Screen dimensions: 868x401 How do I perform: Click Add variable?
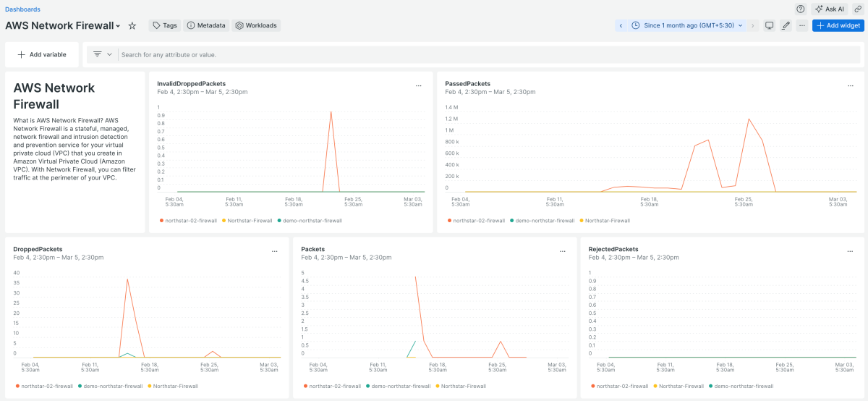(42, 54)
